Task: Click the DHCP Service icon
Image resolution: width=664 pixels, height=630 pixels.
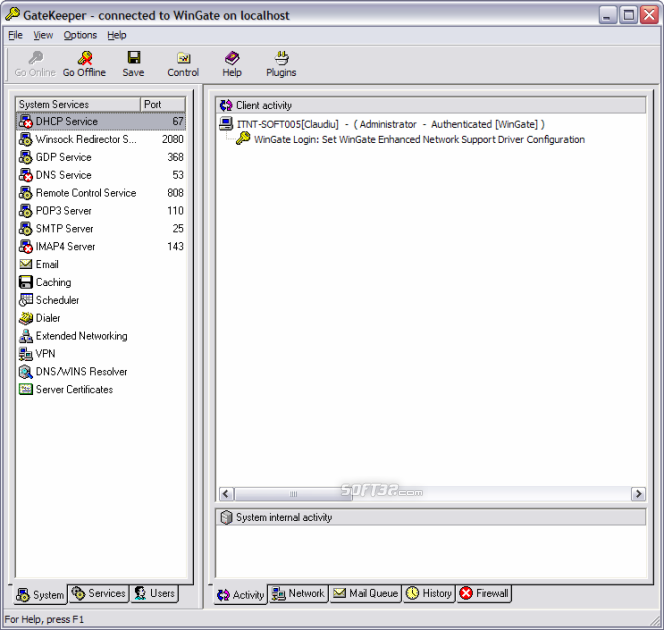Action: click(26, 122)
